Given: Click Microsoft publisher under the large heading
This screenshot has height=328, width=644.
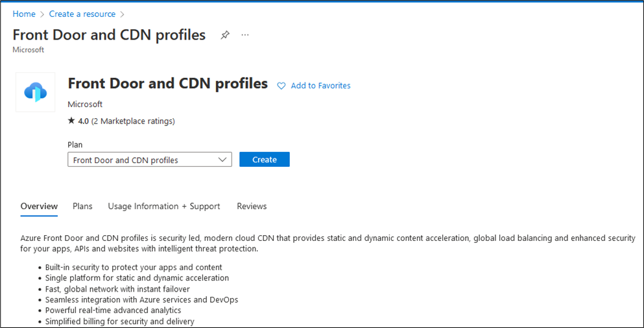Looking at the screenshot, I should click(x=85, y=104).
